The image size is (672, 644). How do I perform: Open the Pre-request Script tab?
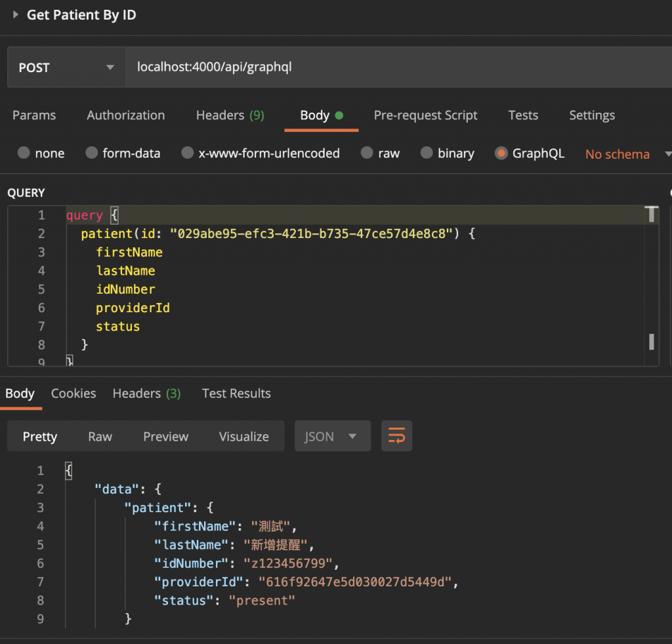[x=425, y=115]
